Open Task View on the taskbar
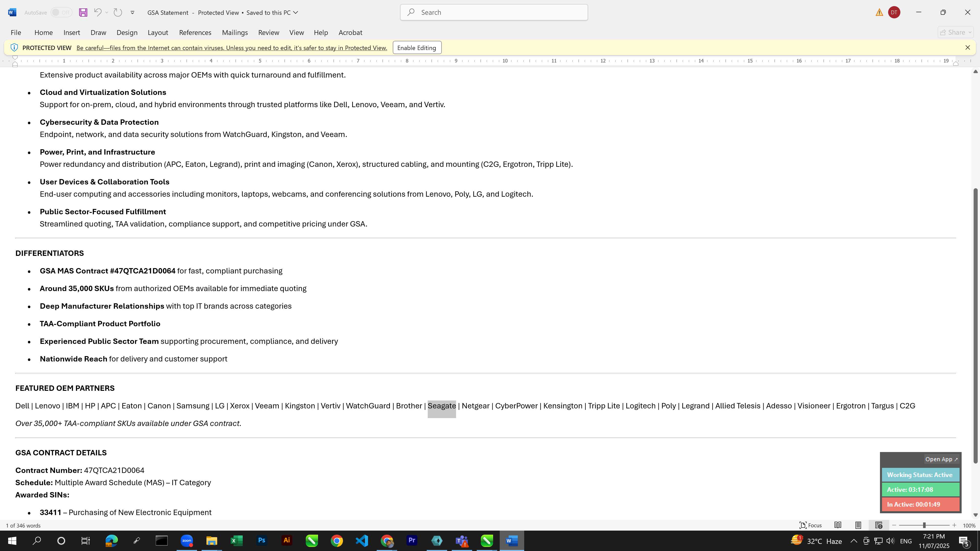 pyautogui.click(x=85, y=541)
